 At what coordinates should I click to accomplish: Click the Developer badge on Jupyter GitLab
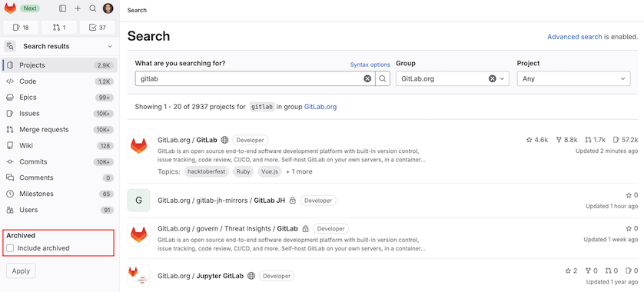pos(277,276)
